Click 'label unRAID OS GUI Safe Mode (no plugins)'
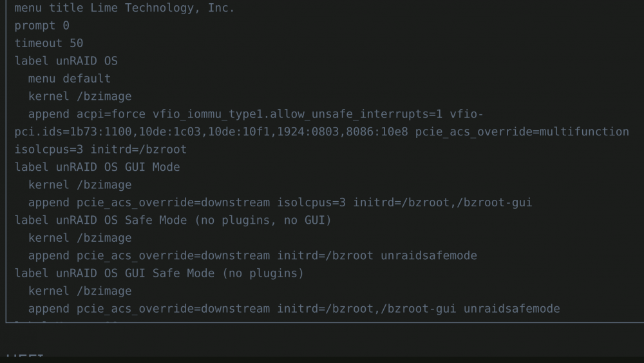Viewport: 644px width, 363px height. [x=159, y=273]
